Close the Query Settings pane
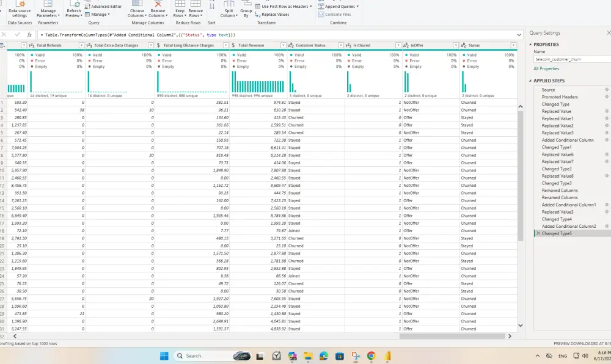The height and width of the screenshot is (364, 611). coord(609,33)
